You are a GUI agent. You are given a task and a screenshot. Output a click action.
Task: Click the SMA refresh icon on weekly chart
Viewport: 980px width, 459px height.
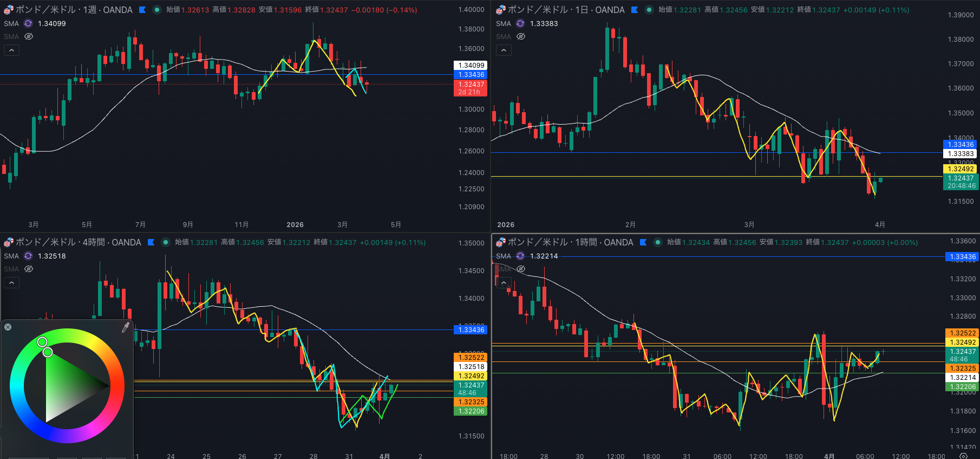pos(28,23)
